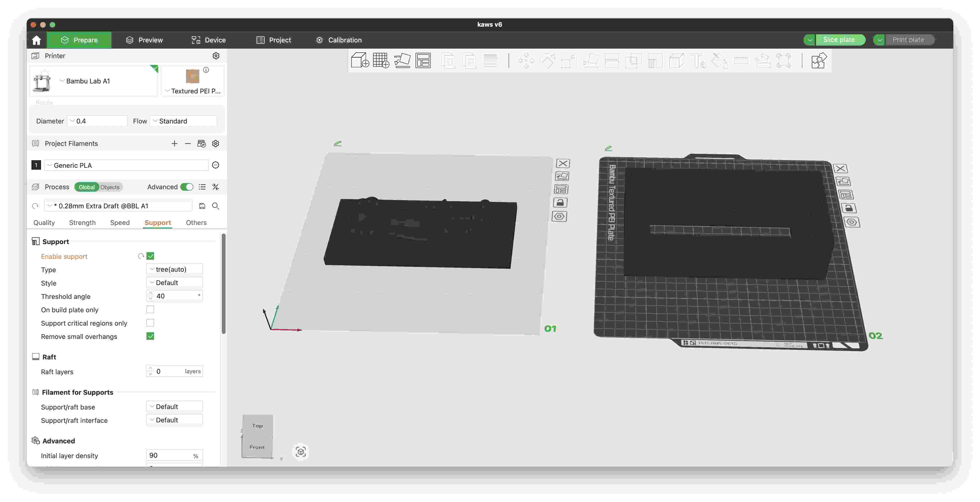Check Support critical regions only
This screenshot has height=502, width=980.
tap(150, 323)
